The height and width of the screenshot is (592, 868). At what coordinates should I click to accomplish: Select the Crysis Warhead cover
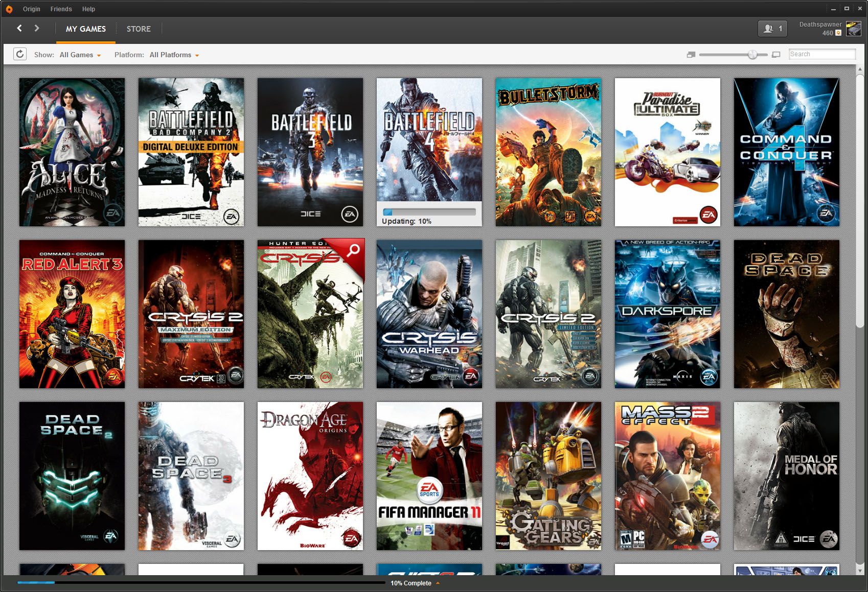coord(429,314)
